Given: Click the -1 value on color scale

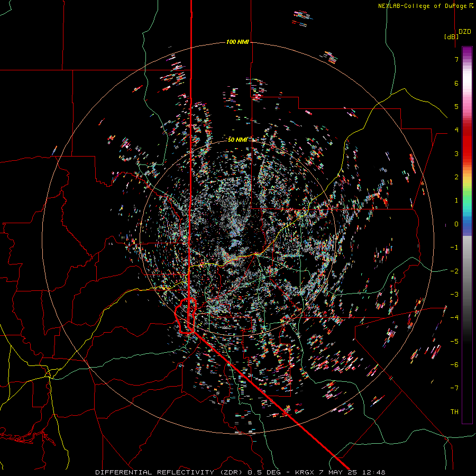Looking at the screenshot, I should tap(454, 248).
